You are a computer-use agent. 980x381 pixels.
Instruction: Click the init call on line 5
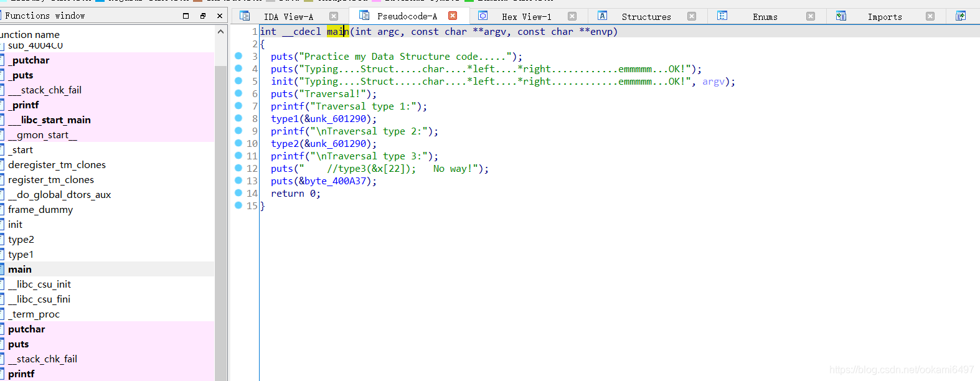(x=282, y=82)
